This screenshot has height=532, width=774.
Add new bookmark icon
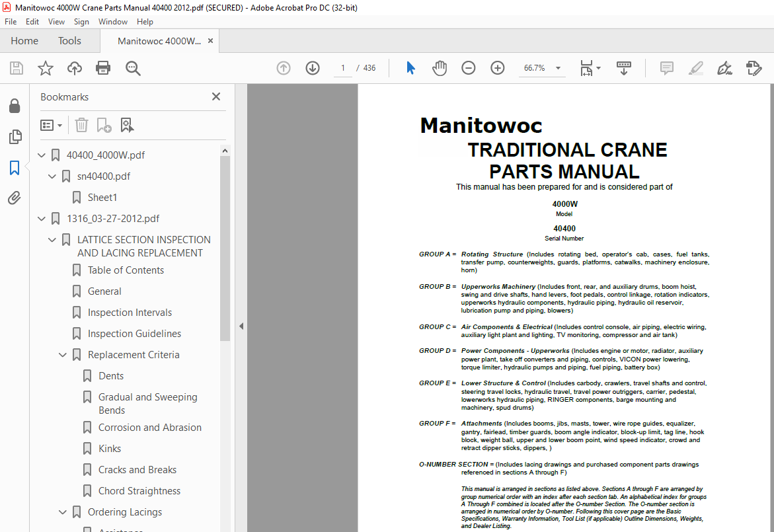[104, 125]
